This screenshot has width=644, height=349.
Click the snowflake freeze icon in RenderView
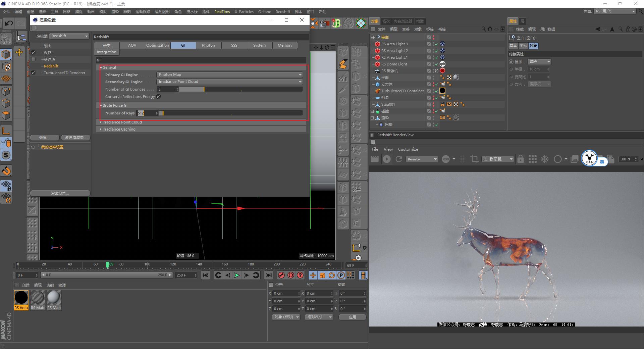pos(544,159)
